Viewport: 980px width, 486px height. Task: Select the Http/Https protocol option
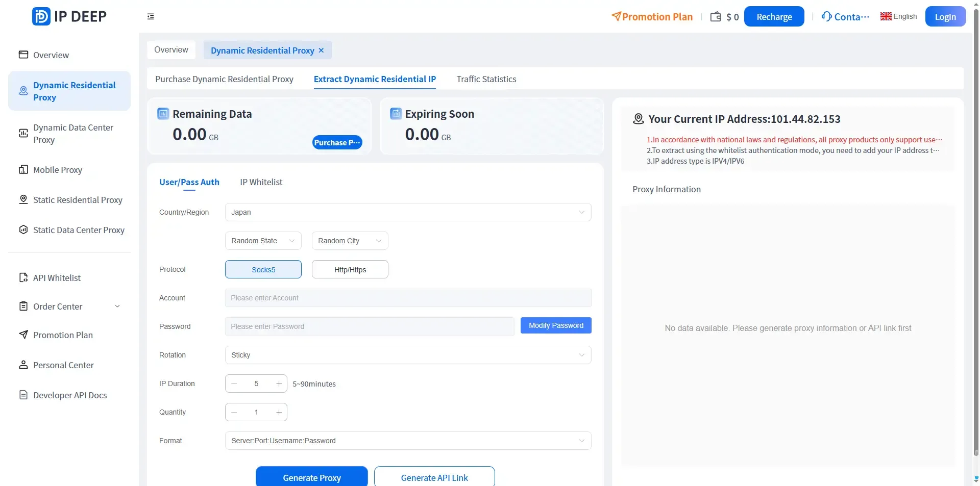coord(350,269)
